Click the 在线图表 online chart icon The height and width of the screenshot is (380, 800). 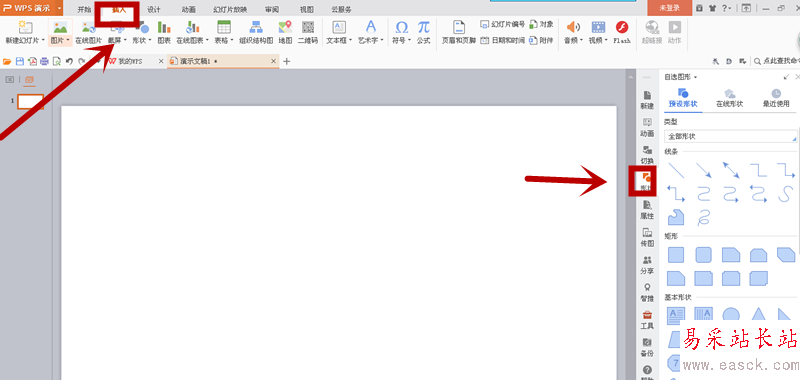[192, 28]
